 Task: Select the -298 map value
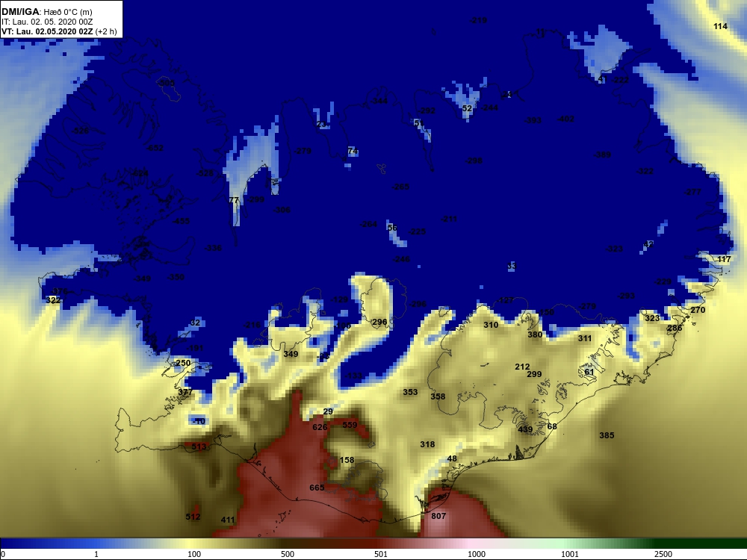point(474,161)
